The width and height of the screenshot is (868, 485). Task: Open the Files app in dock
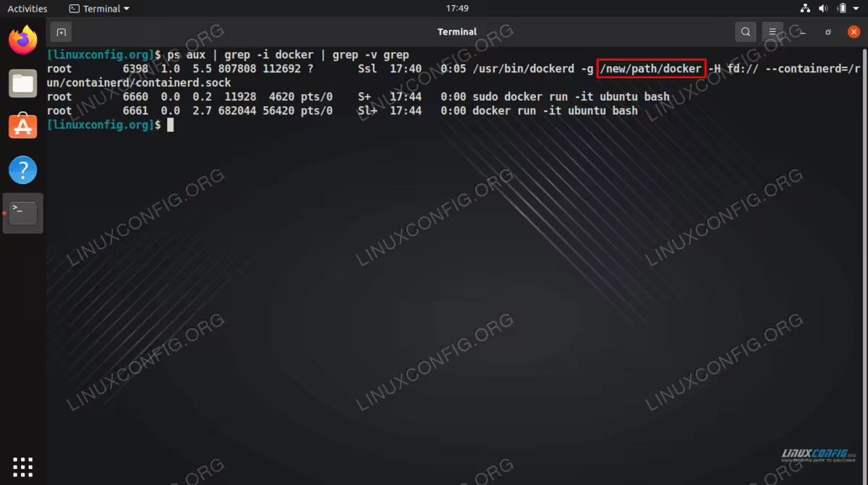pos(23,83)
